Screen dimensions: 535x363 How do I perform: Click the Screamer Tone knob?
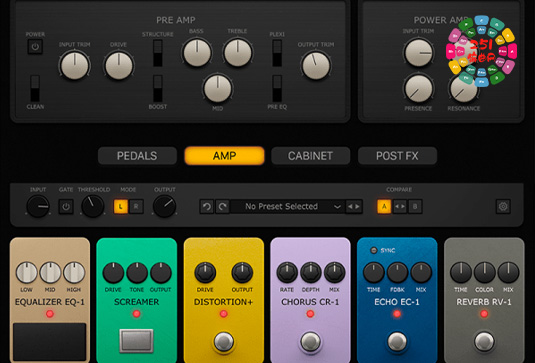(137, 273)
